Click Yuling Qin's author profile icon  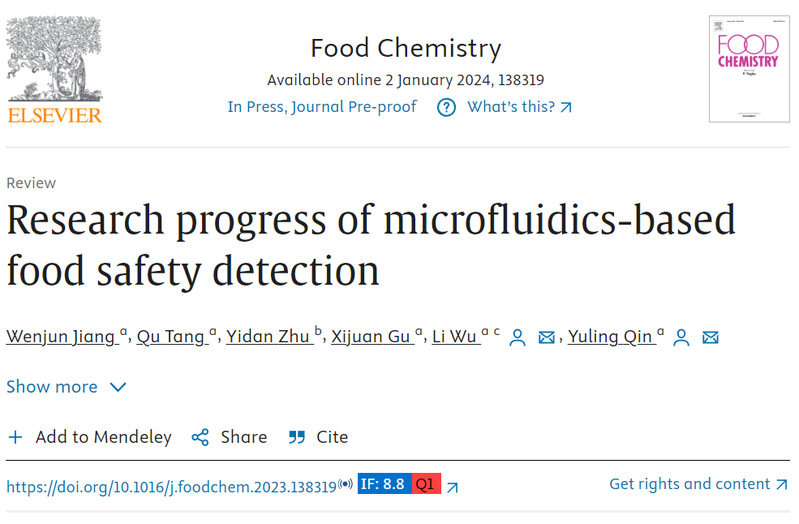click(681, 337)
